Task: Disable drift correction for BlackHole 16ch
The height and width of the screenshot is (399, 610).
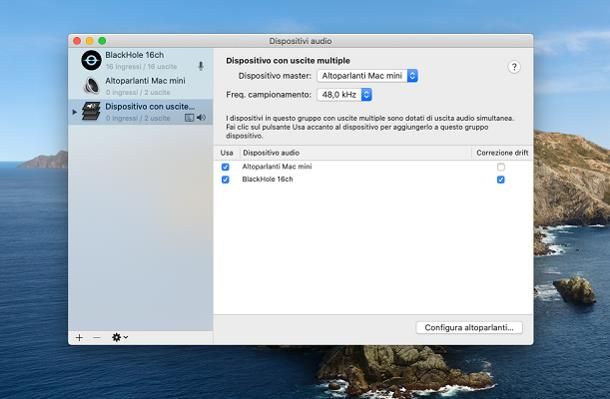Action: click(501, 180)
